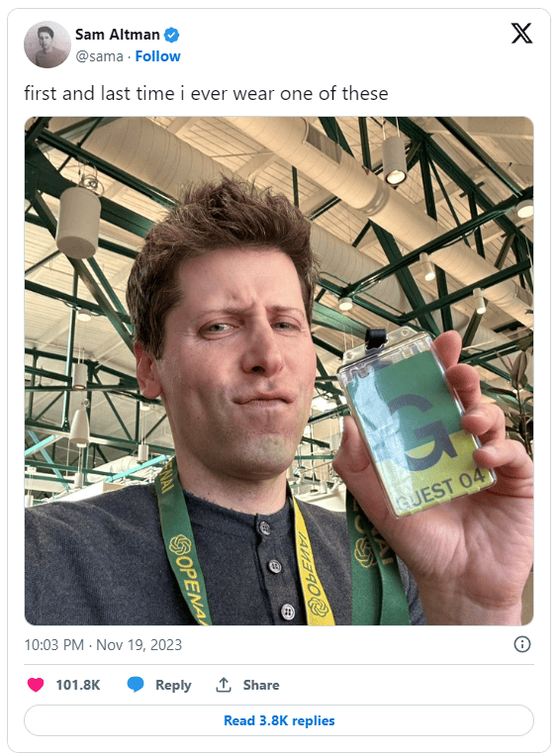Click the 10:03 PM time text

click(x=54, y=644)
